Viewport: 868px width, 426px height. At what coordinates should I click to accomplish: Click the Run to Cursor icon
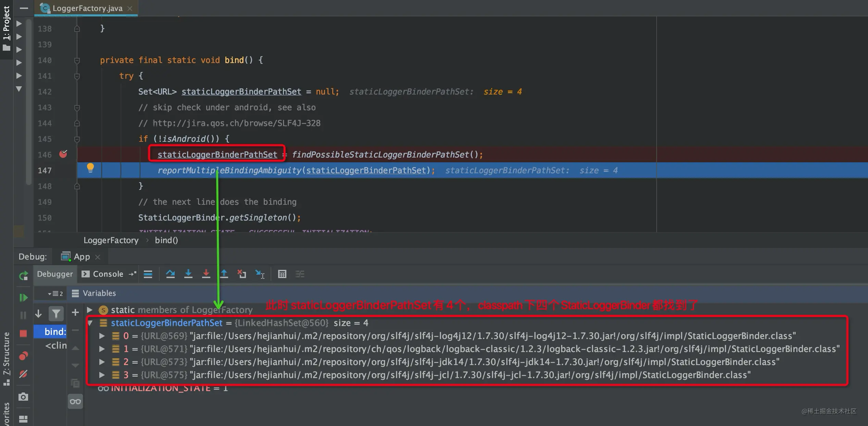tap(260, 274)
